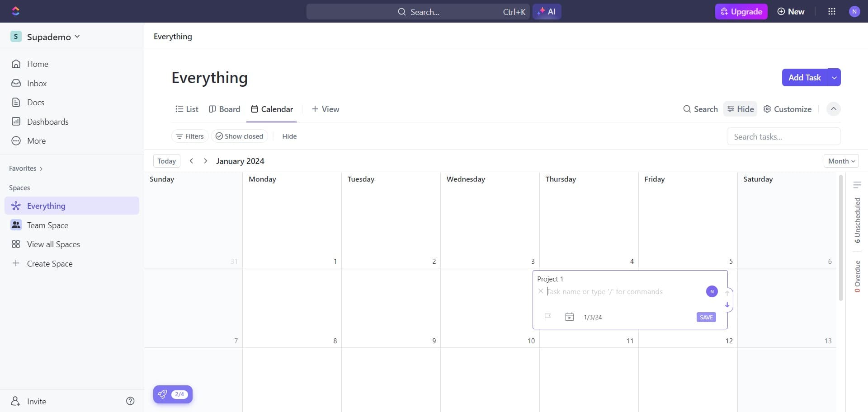Open the AI assistant from the top bar
Screen dimensions: 868x412
pyautogui.click(x=547, y=11)
